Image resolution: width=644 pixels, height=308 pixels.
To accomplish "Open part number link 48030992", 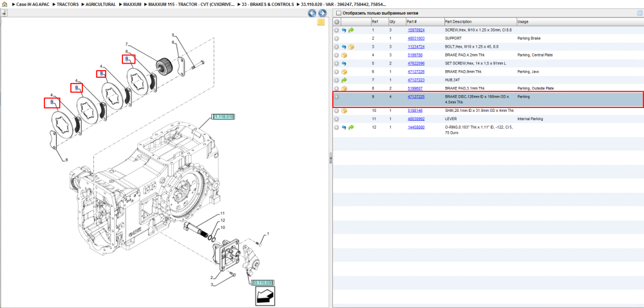I will (416, 119).
